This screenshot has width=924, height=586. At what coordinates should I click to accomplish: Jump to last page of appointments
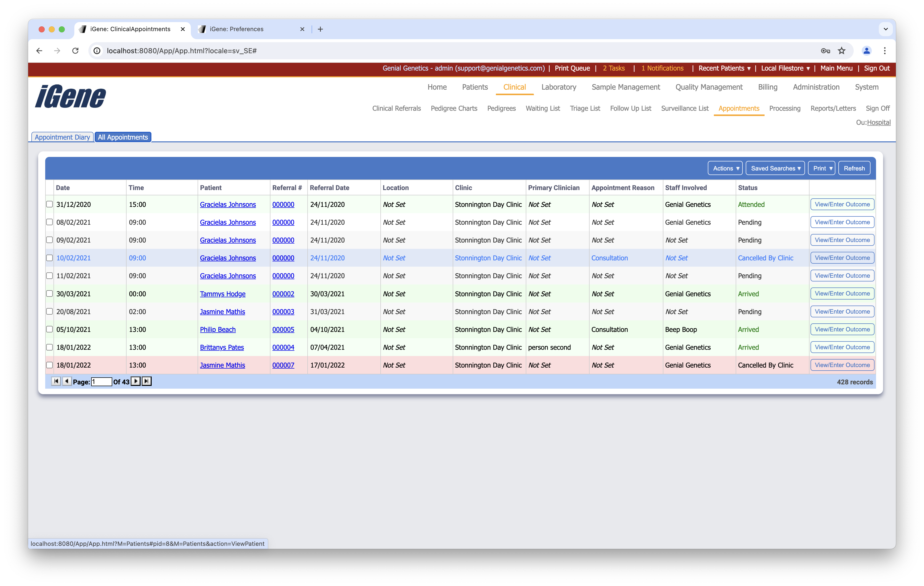147,381
